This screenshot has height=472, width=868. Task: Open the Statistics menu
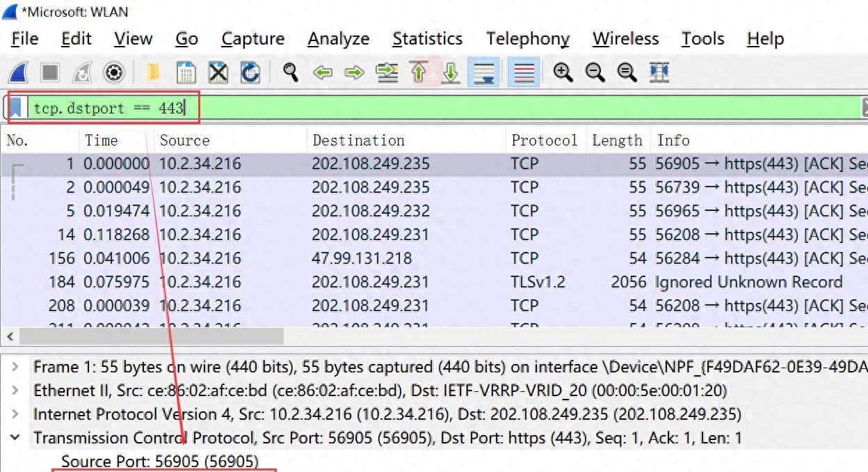tap(427, 39)
